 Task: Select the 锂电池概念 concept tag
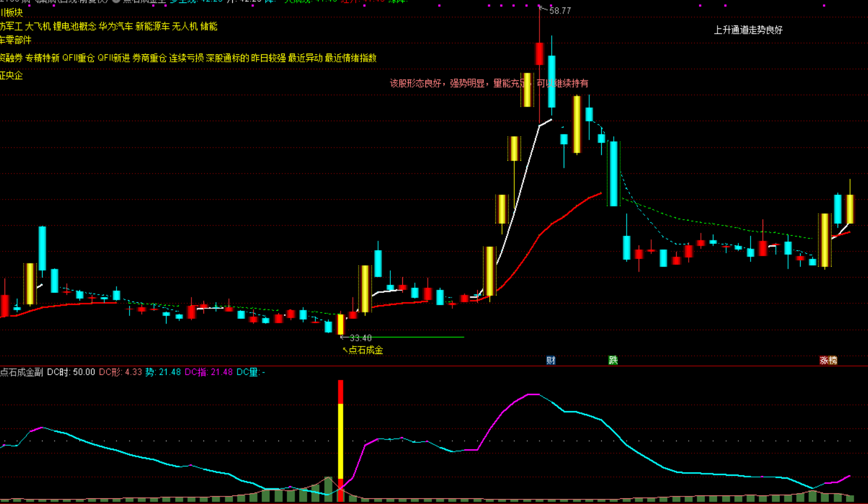pyautogui.click(x=74, y=27)
